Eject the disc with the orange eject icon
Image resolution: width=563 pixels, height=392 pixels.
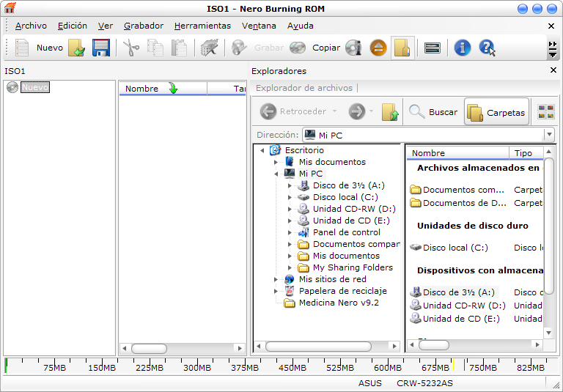click(x=378, y=48)
